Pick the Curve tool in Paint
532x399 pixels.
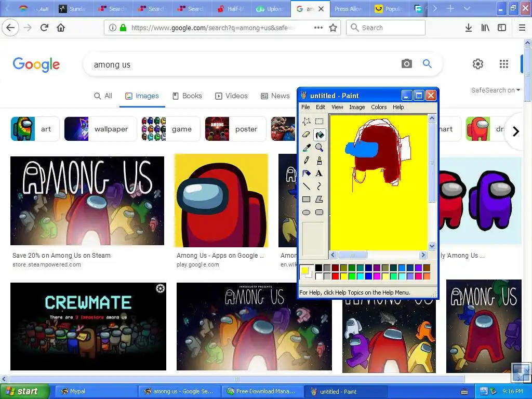[319, 187]
